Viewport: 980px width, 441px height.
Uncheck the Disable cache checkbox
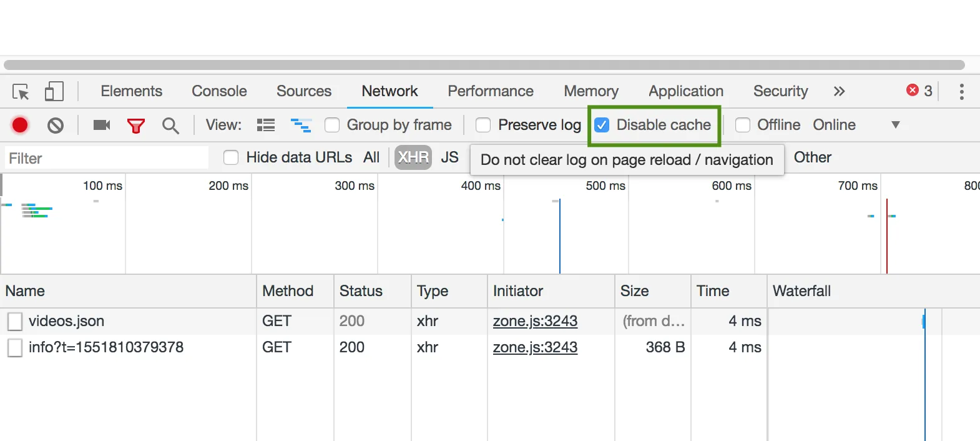(602, 126)
